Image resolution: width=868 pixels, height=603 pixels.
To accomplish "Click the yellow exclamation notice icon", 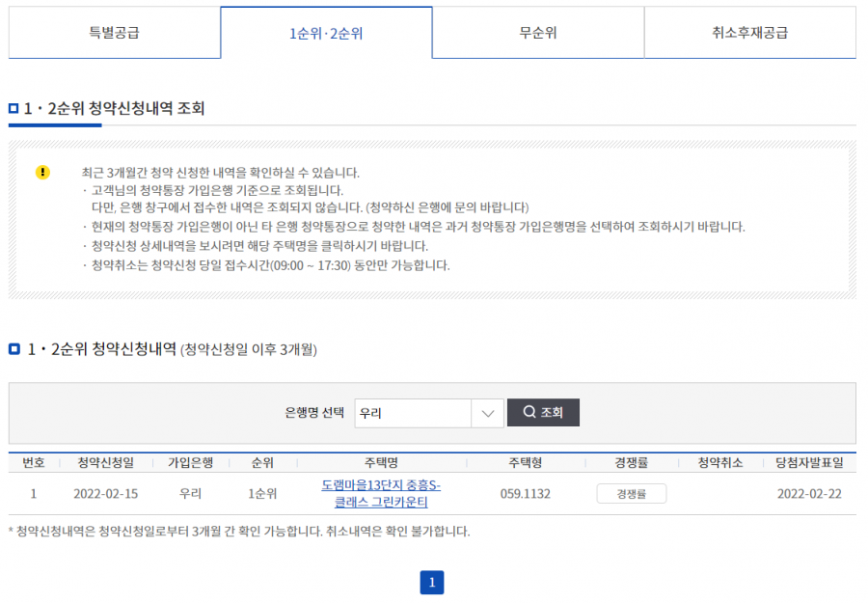I will click(x=42, y=172).
